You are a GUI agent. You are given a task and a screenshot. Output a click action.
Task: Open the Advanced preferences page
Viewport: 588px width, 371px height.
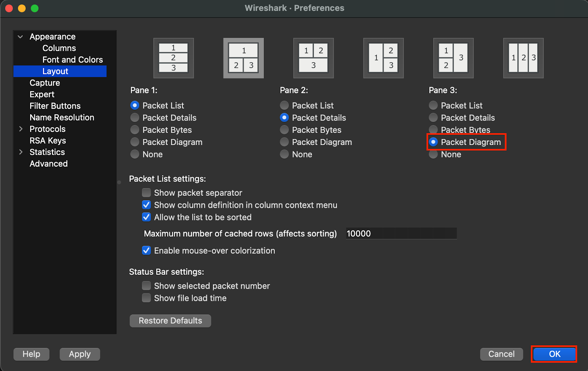coord(49,164)
